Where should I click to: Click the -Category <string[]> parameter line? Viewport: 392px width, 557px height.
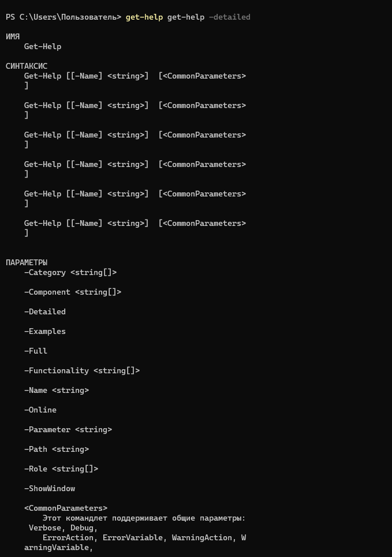pos(70,273)
